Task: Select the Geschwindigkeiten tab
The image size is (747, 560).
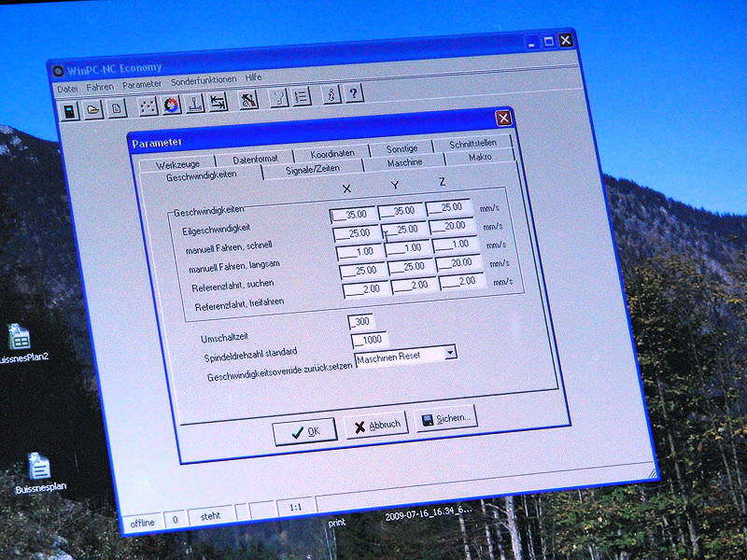Action: click(201, 175)
